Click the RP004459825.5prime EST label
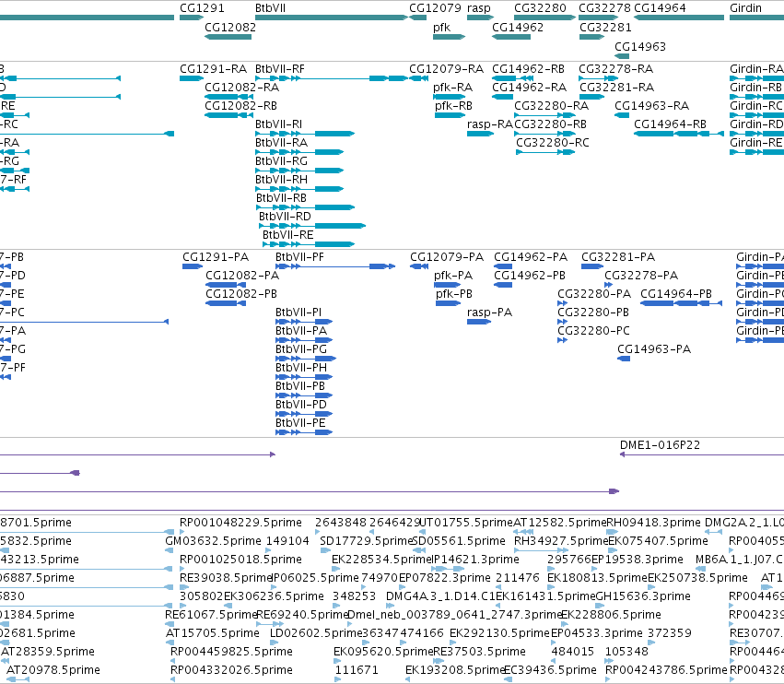Image resolution: width=784 pixels, height=684 pixels. coord(231,652)
